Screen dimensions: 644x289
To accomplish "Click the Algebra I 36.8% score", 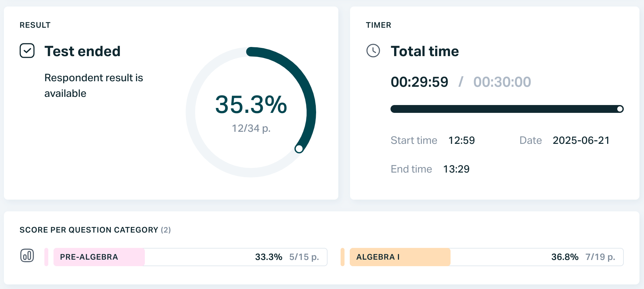I will point(565,257).
